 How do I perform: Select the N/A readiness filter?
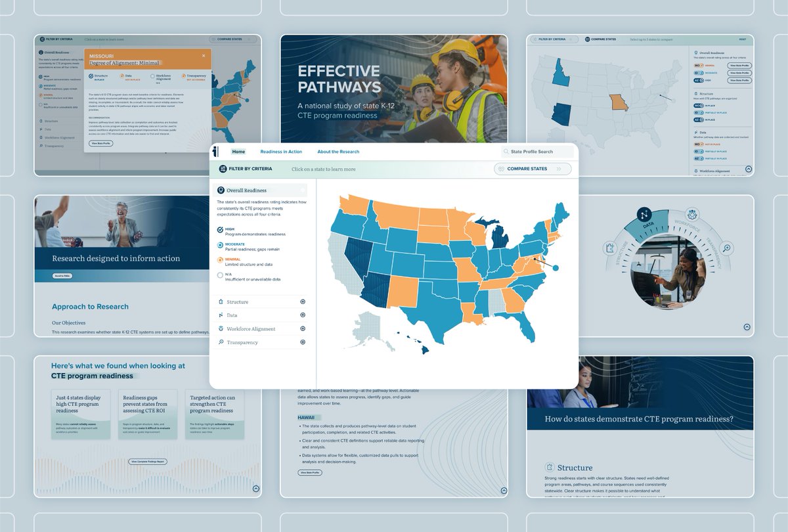[220, 276]
